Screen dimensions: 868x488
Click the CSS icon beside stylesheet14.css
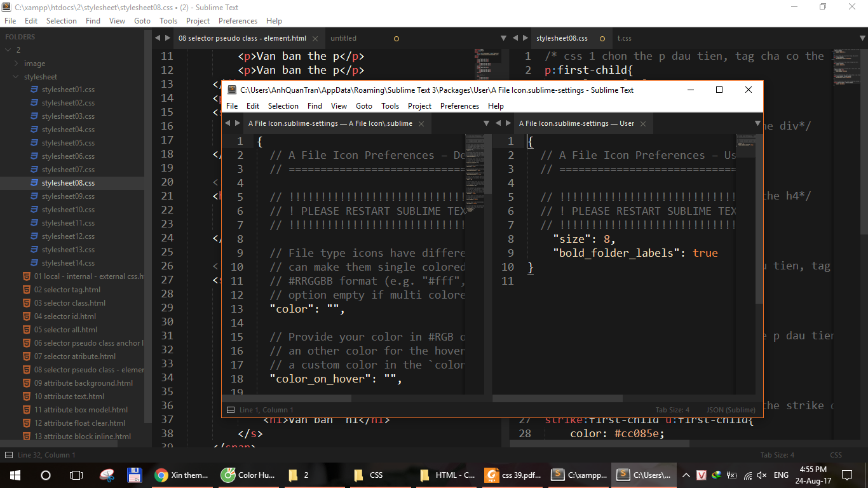35,263
